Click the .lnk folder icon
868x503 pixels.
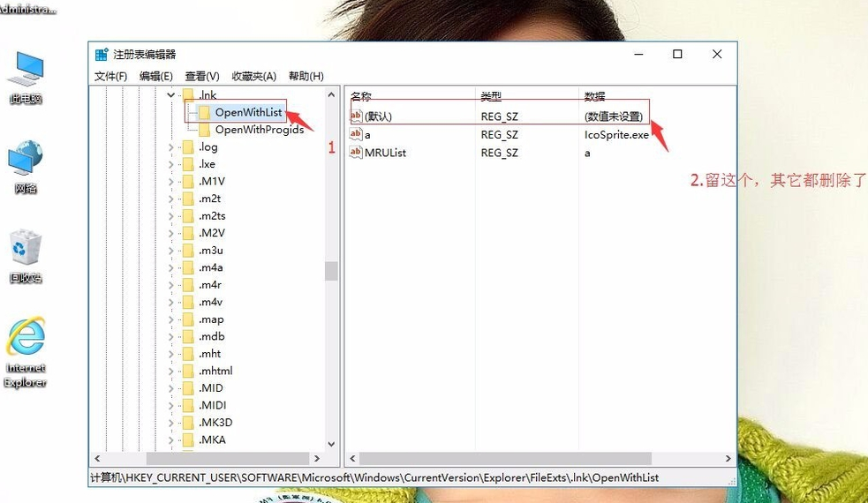click(x=188, y=94)
